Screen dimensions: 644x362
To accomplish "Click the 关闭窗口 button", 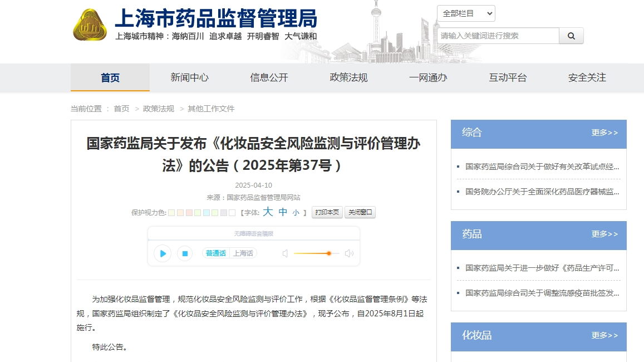I will click(360, 212).
